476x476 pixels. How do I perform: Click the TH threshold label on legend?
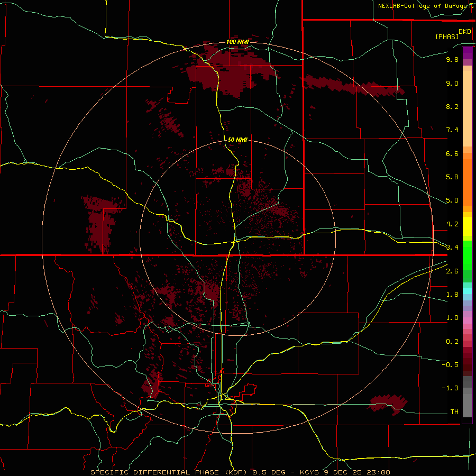coord(454,412)
